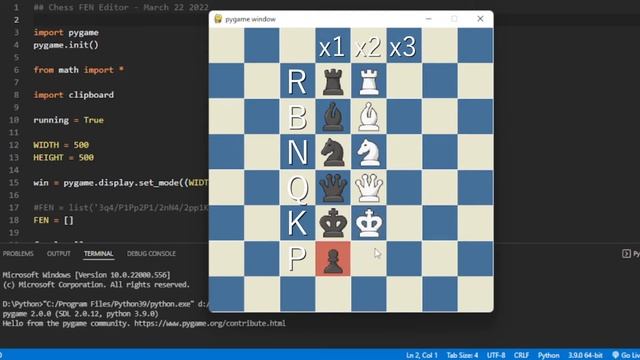The height and width of the screenshot is (360, 640).
Task: Select the white king piece
Action: click(369, 223)
